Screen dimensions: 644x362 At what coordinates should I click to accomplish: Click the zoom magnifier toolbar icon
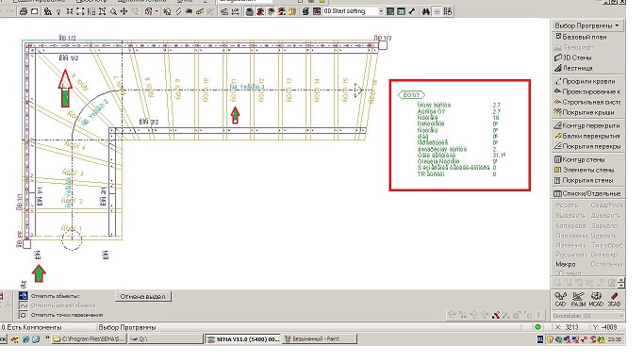(x=113, y=11)
